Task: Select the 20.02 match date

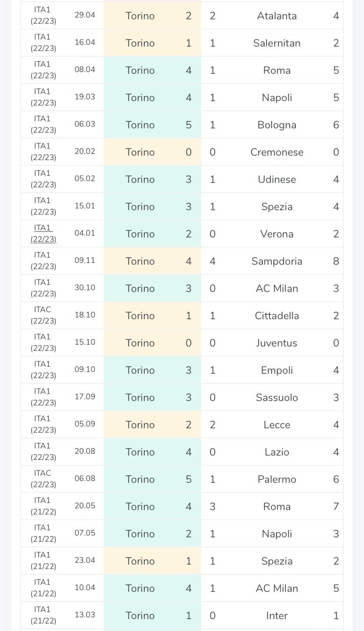Action: click(x=85, y=151)
